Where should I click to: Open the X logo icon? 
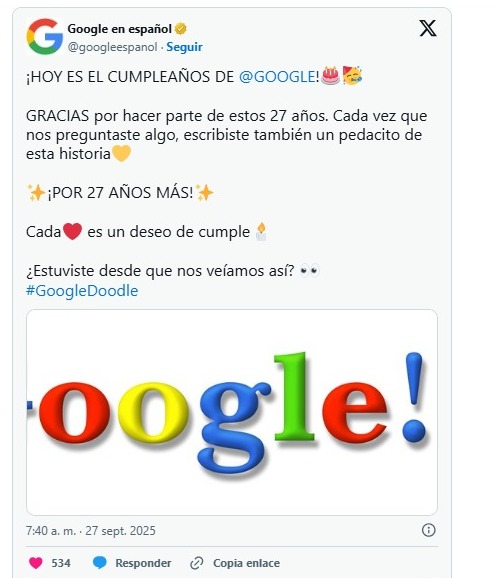[x=428, y=28]
